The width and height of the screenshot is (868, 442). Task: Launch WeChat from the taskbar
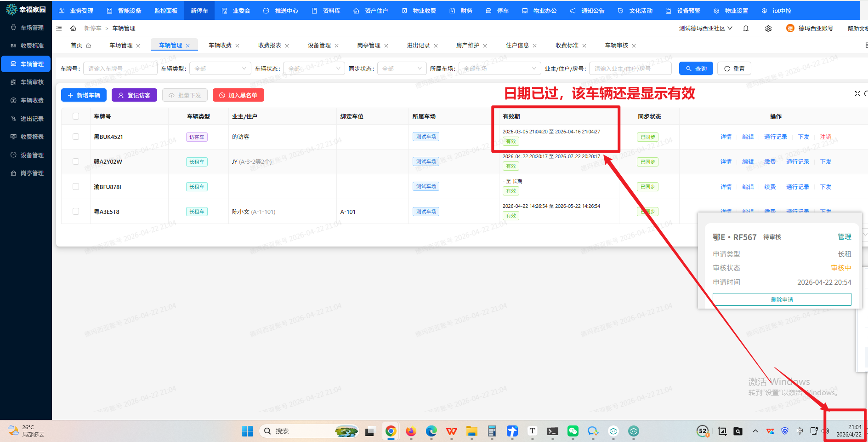(x=573, y=431)
